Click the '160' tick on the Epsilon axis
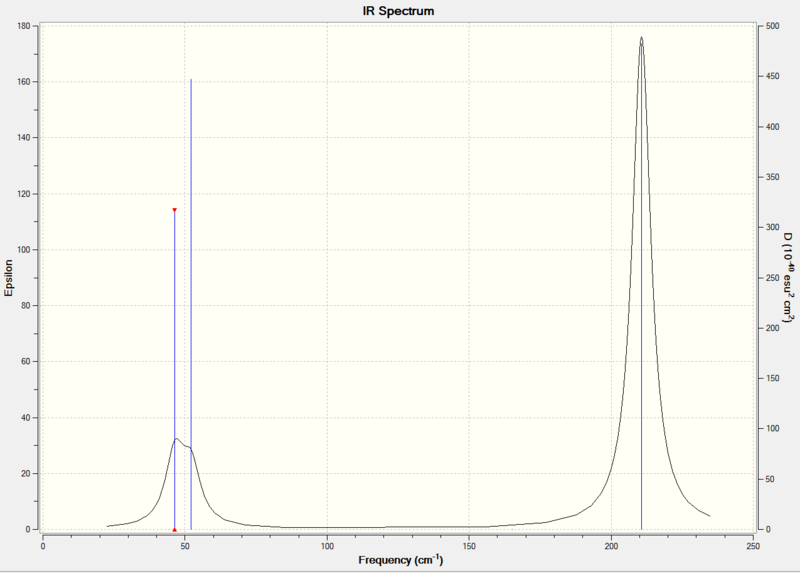The width and height of the screenshot is (800, 573). [24, 82]
